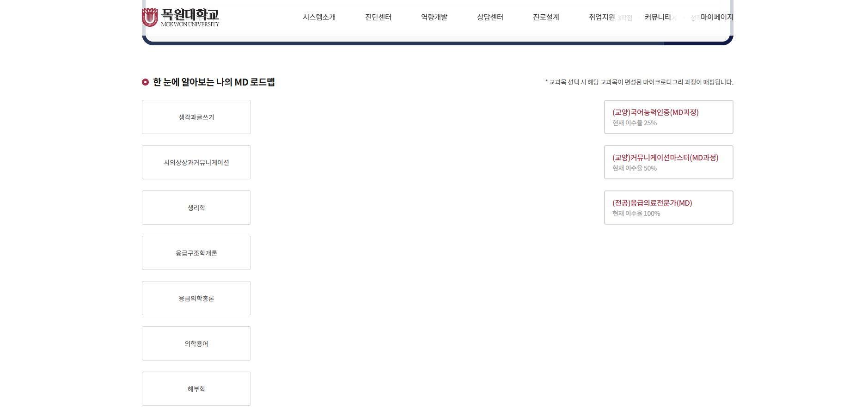
Task: Click the Mokwon University logo
Action: 180,18
